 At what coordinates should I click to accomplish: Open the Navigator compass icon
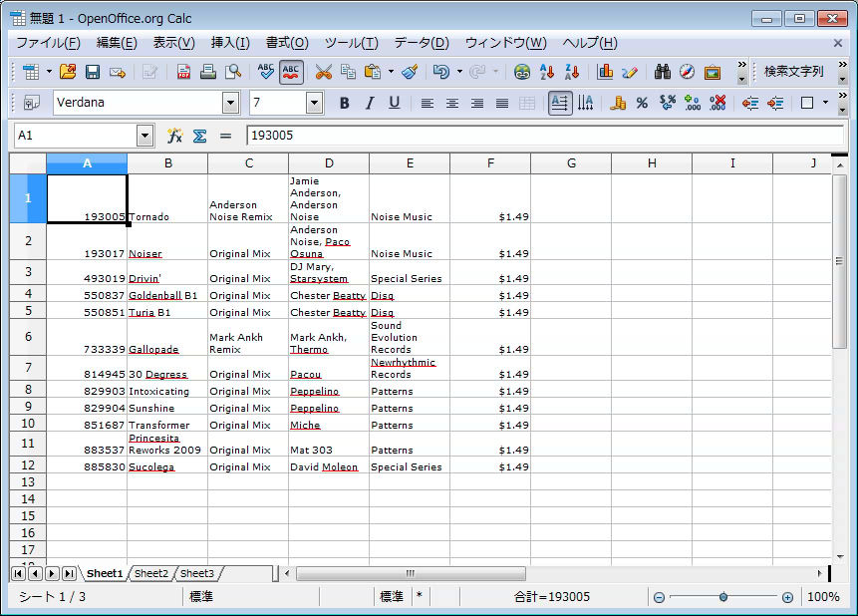(x=688, y=72)
